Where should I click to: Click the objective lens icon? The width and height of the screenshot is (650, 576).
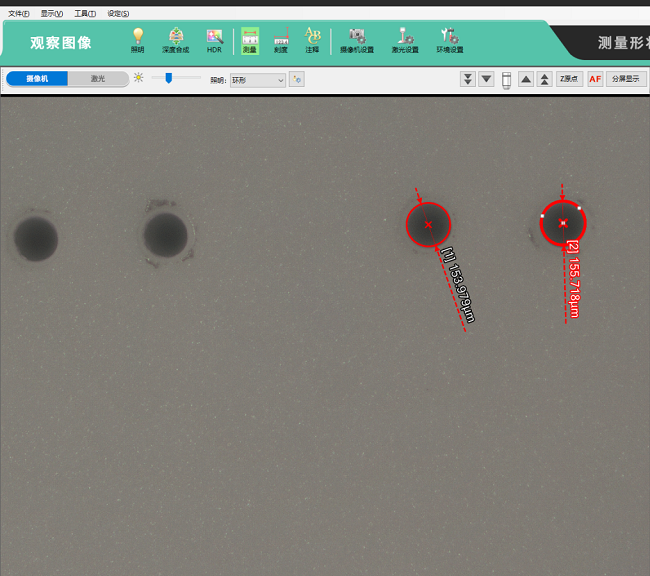click(506, 80)
